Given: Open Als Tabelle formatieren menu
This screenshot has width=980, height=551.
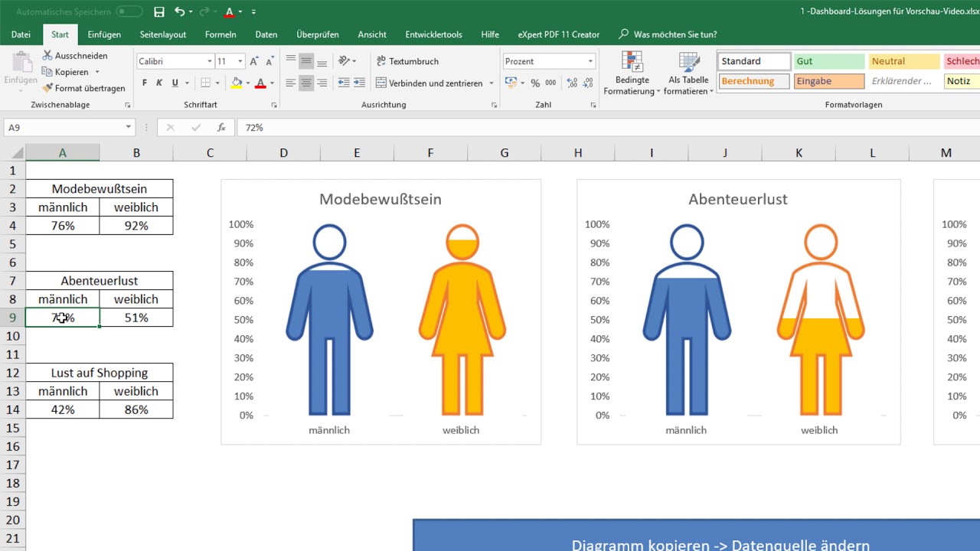Looking at the screenshot, I should [688, 73].
